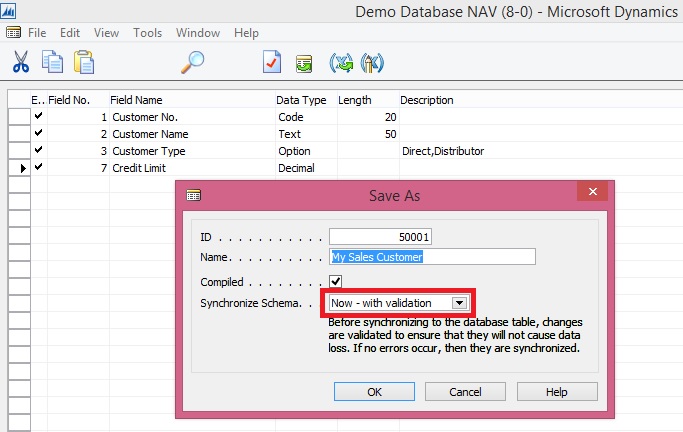This screenshot has height=432, width=683.
Task: Click the Help button in dialog
Action: [557, 392]
